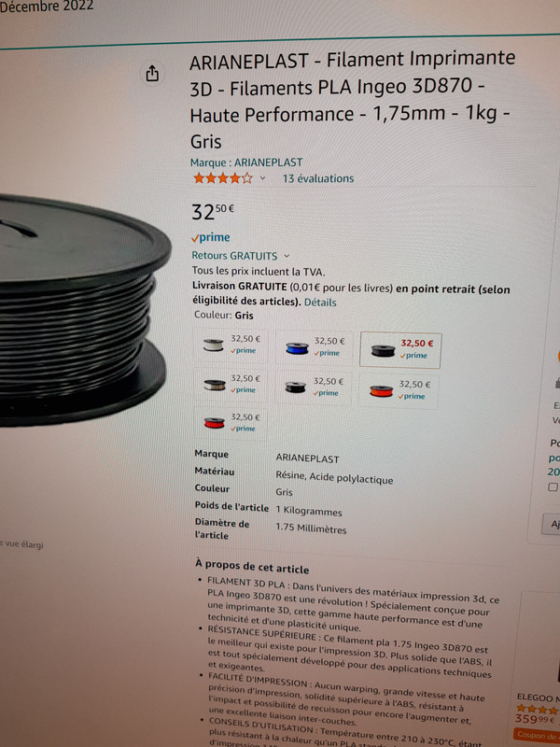Expand the star rating dropdown chevron

coord(262,178)
